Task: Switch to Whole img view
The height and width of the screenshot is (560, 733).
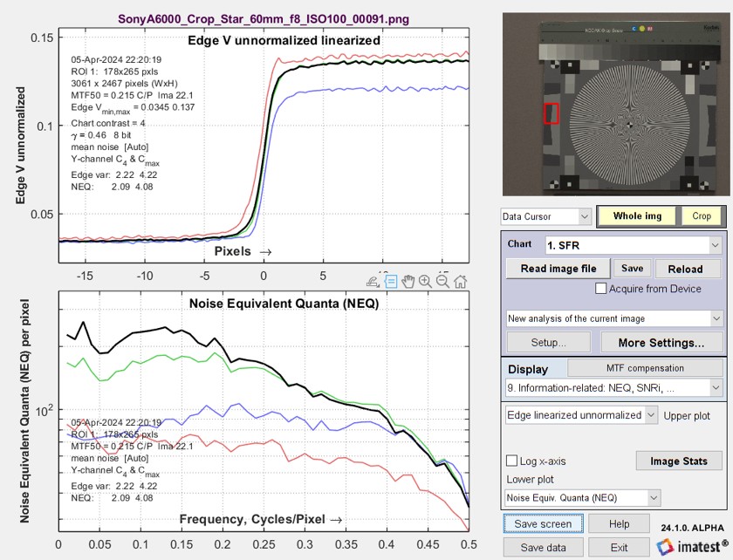Action: [637, 216]
